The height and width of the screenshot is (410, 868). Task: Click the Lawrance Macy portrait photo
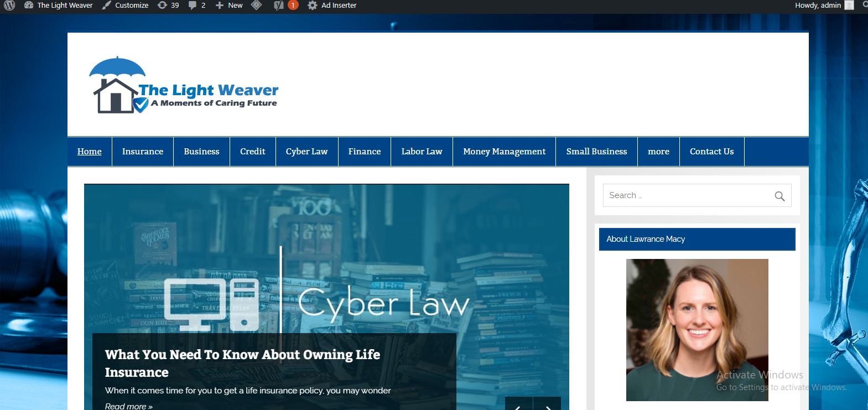click(697, 330)
